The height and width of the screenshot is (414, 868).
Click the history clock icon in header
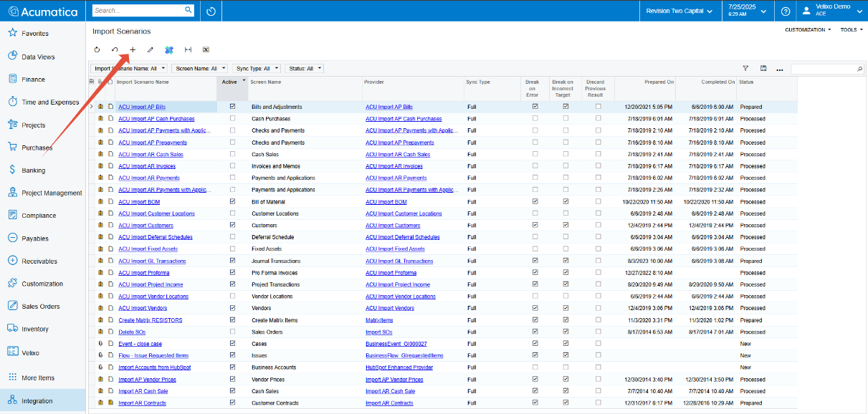pos(211,11)
